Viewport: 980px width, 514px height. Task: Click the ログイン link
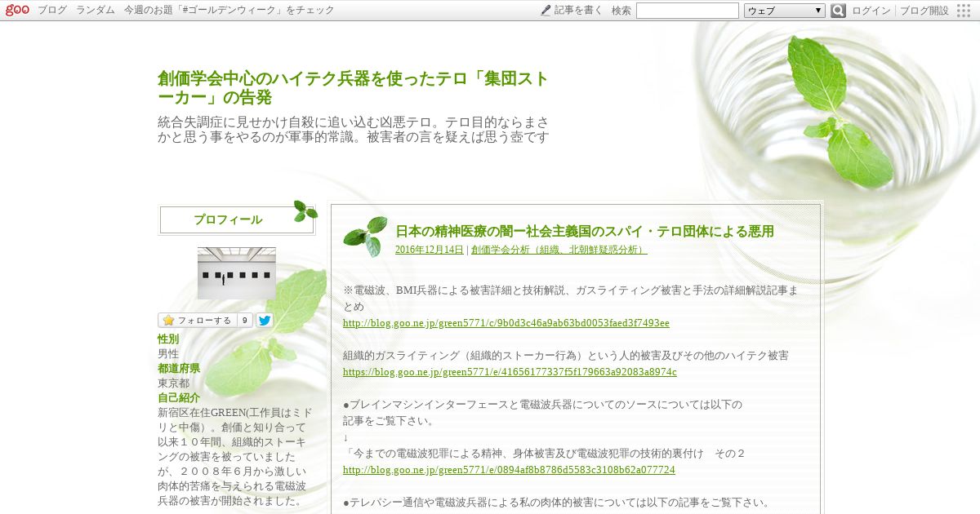pos(871,11)
